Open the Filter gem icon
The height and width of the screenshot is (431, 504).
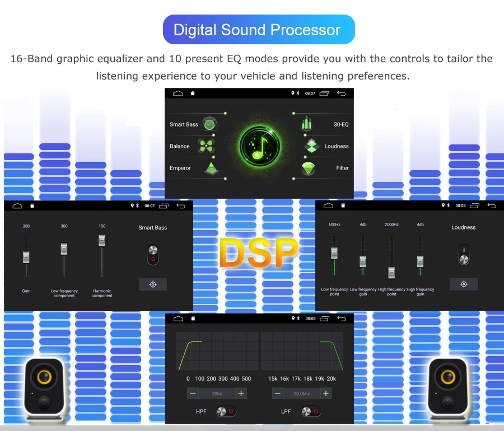click(308, 168)
